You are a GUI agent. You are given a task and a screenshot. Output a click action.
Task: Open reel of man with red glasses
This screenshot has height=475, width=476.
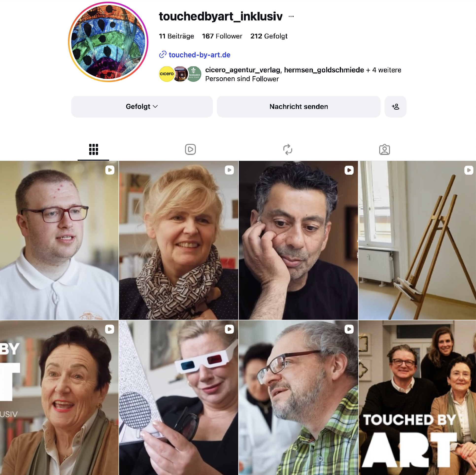[x=59, y=240]
